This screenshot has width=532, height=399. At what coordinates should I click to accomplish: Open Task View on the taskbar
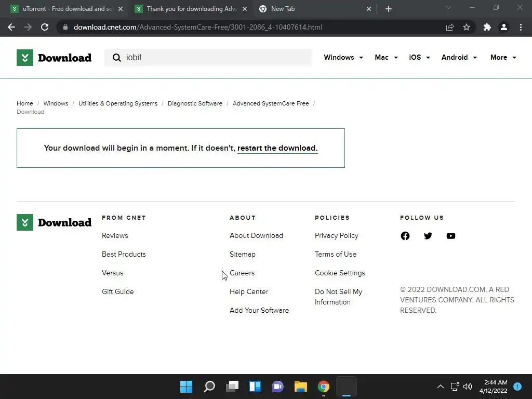coord(232,387)
